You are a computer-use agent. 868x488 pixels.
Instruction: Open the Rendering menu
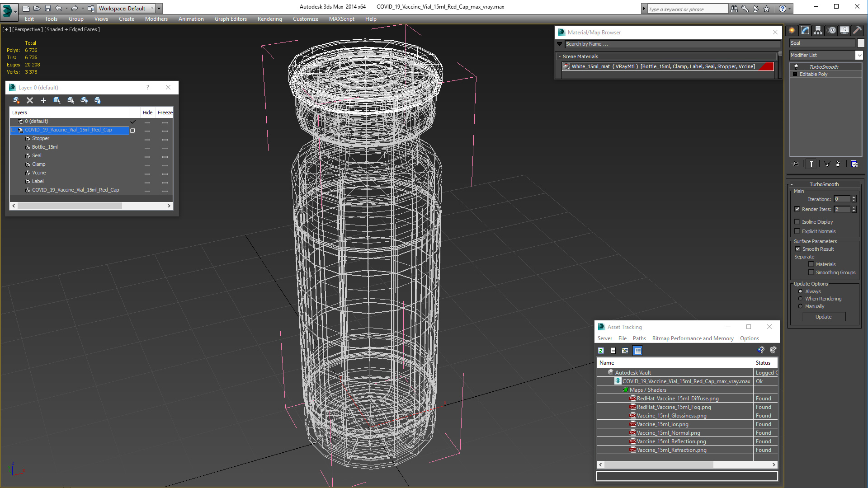point(269,19)
